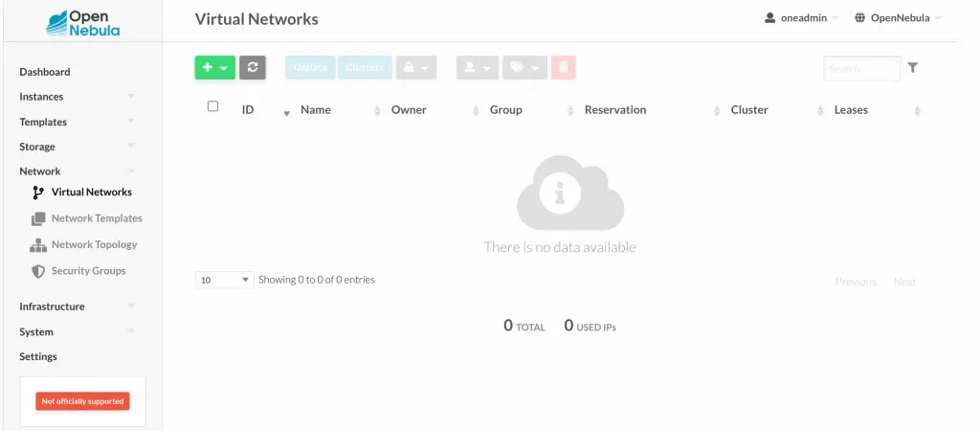Sort table by Group column
This screenshot has height=431, width=980.
[x=505, y=110]
